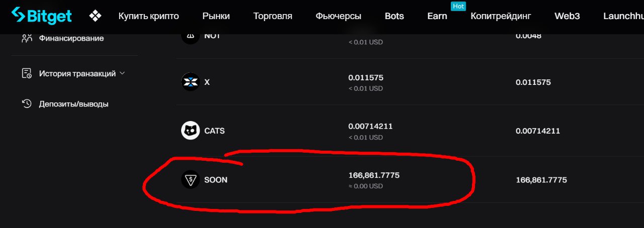Image resolution: width=644 pixels, height=228 pixels.
Task: Click the SOON coin icon
Action: point(191,180)
